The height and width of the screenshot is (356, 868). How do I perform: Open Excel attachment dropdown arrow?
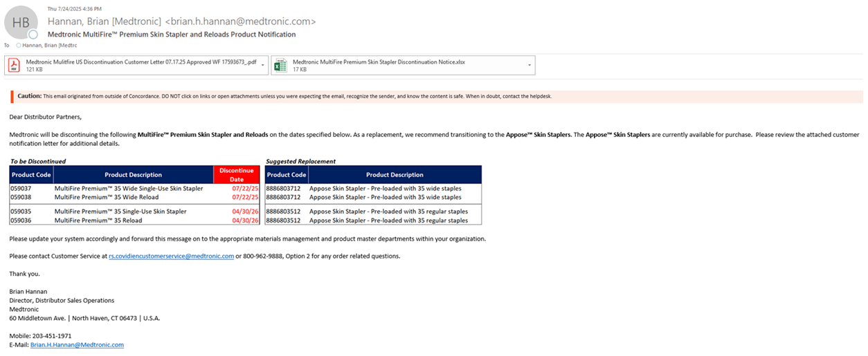530,65
